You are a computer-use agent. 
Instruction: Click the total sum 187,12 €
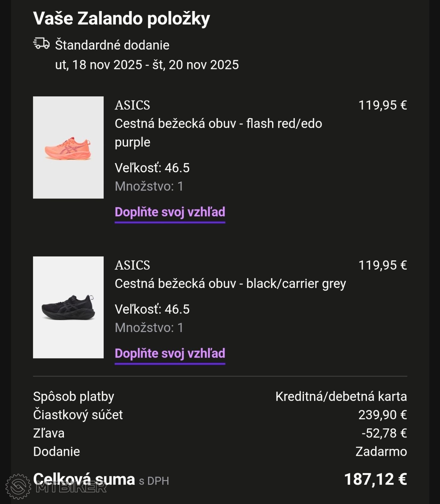[x=375, y=479]
